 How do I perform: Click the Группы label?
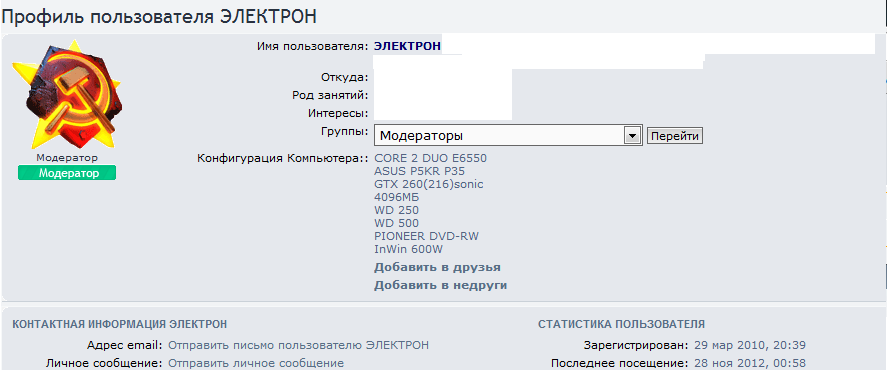click(345, 131)
